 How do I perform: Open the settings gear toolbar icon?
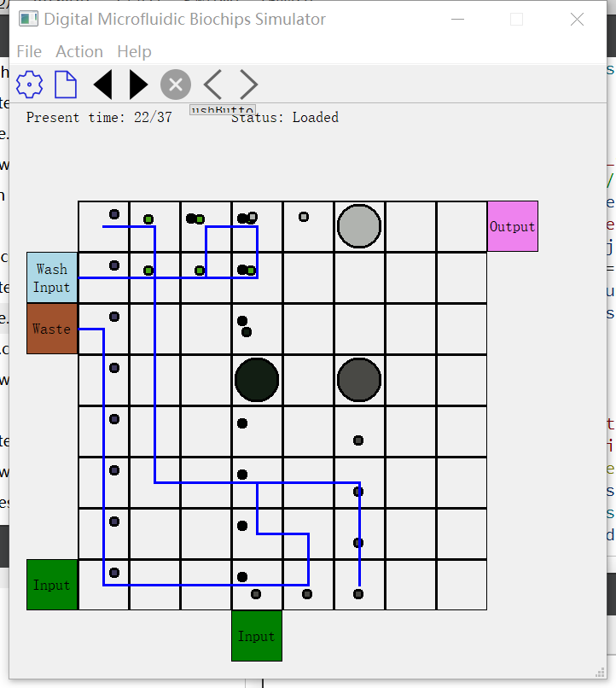29,85
